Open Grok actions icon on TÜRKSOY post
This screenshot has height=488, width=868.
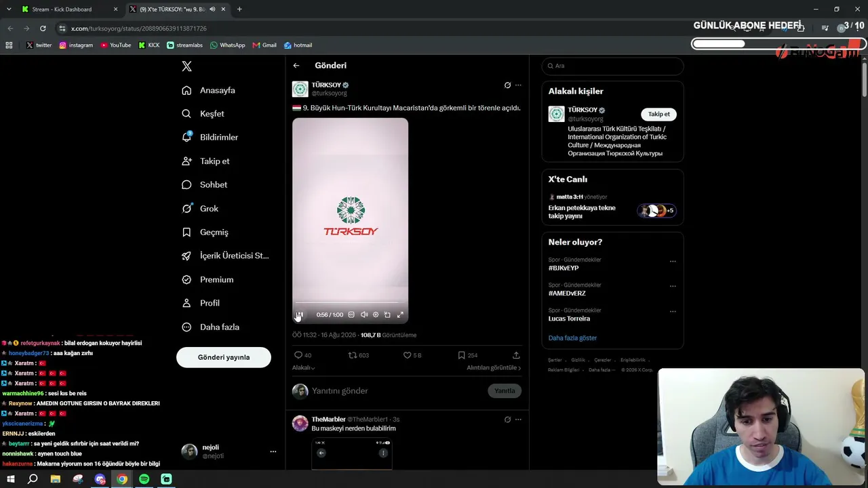[507, 85]
